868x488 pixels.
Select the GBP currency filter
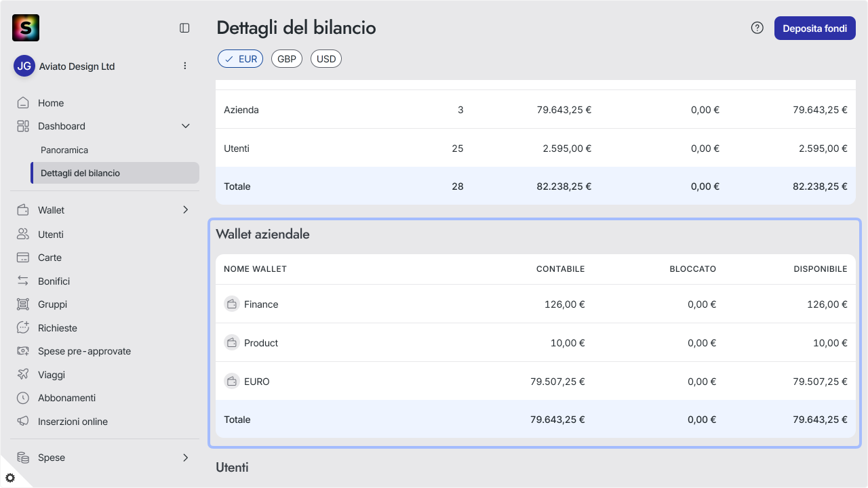pos(287,59)
